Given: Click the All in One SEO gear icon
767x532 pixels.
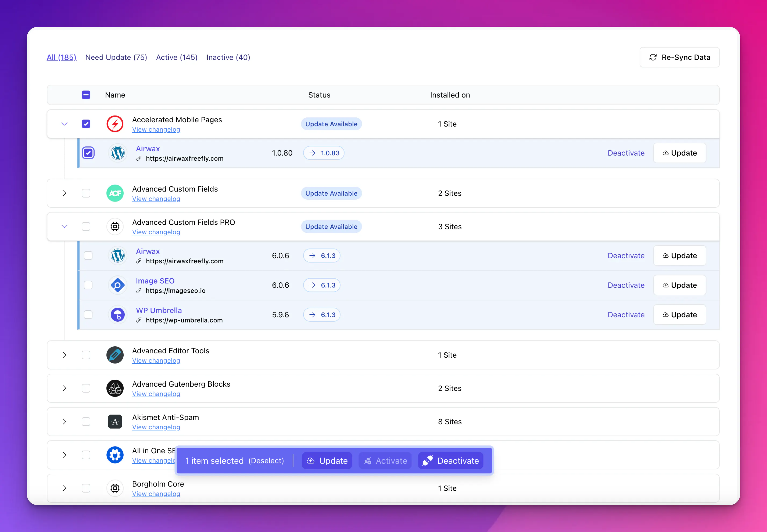Looking at the screenshot, I should (115, 455).
